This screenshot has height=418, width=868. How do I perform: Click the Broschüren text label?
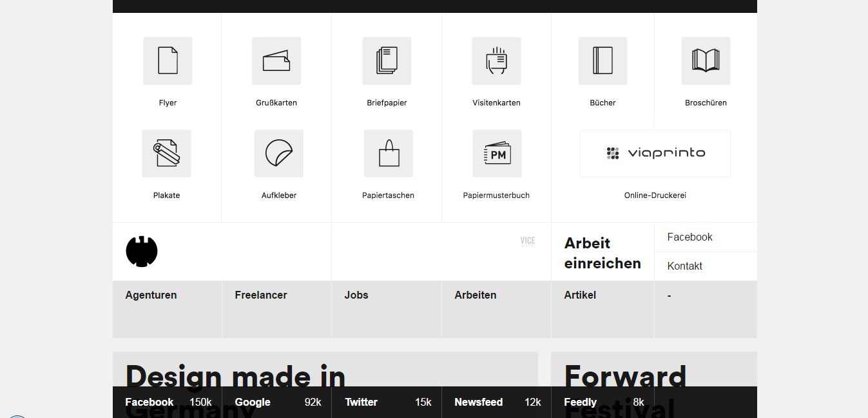[706, 103]
